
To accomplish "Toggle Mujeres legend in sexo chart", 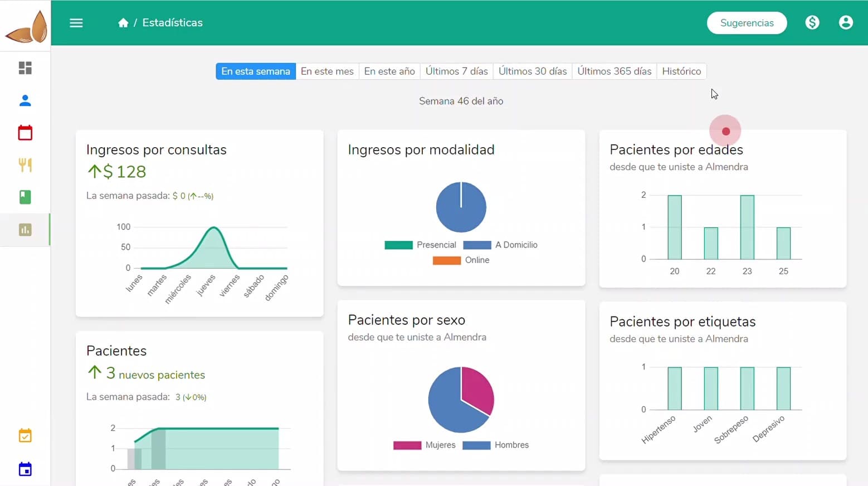I will tap(425, 445).
